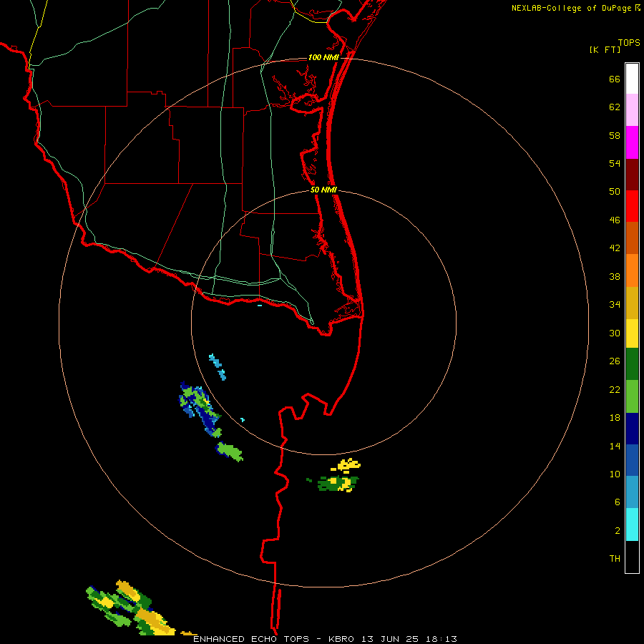Screen dimensions: 644x644
Task: Click the small light blue echo streak
Action: click(218, 367)
